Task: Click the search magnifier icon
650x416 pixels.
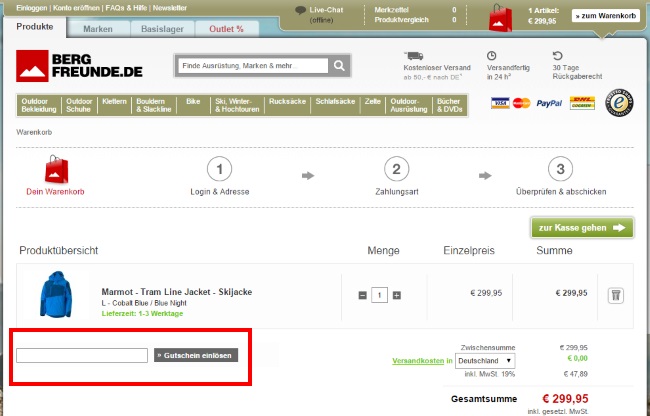Action: (339, 65)
